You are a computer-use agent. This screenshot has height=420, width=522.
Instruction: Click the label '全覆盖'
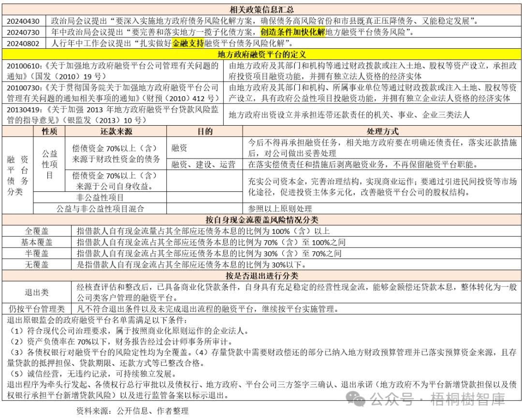pos(37,232)
